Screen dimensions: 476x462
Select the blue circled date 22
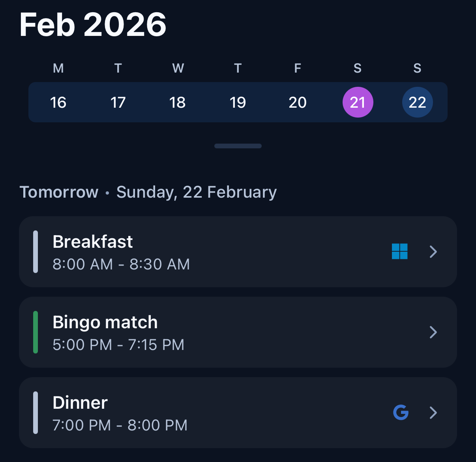click(417, 102)
